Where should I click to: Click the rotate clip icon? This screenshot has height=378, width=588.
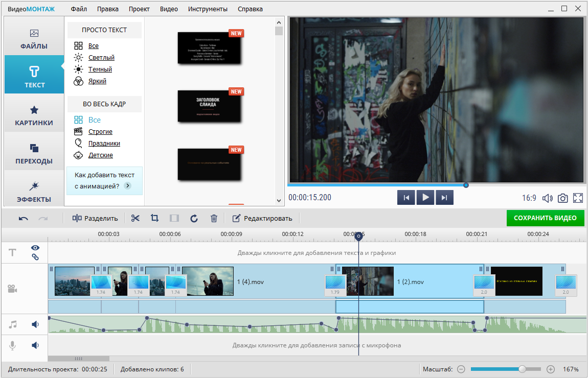coord(194,218)
